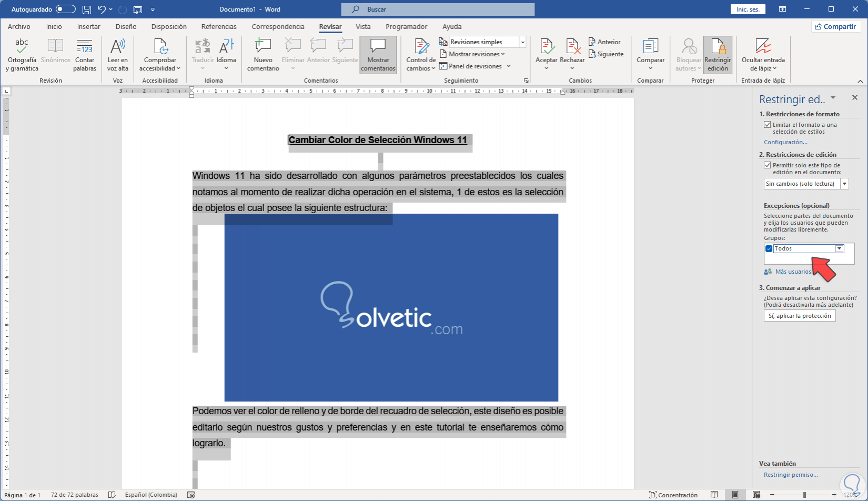Click the zoom out minus button
This screenshot has height=501, width=868.
[772, 495]
